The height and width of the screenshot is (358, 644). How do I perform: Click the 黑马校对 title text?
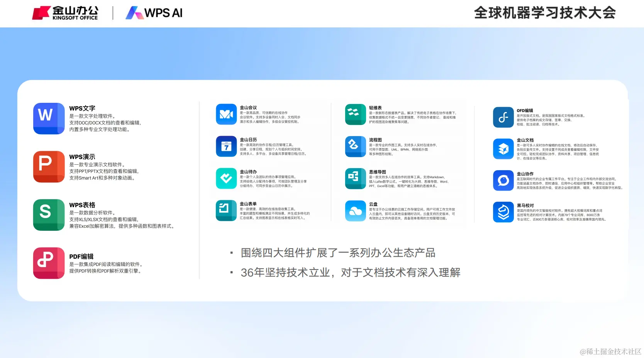click(x=525, y=206)
